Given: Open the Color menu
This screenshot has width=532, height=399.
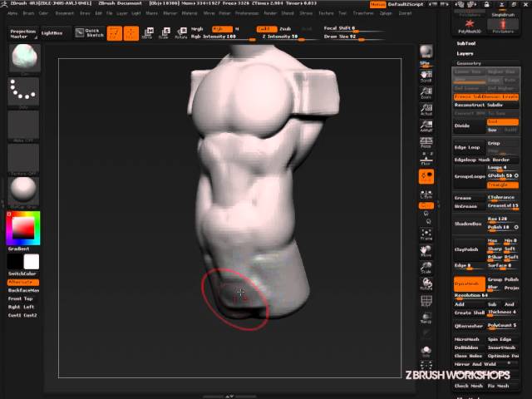Looking at the screenshot, I should coord(43,13).
